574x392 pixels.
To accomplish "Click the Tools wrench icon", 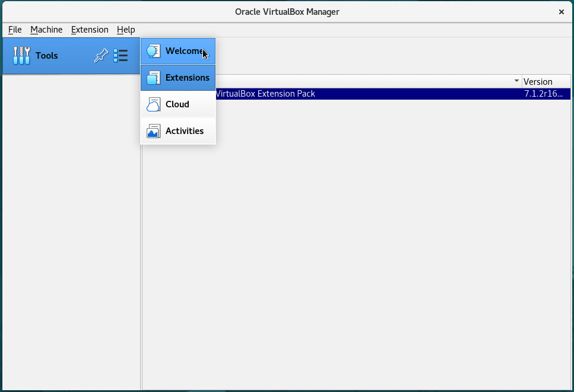I will pyautogui.click(x=21, y=56).
